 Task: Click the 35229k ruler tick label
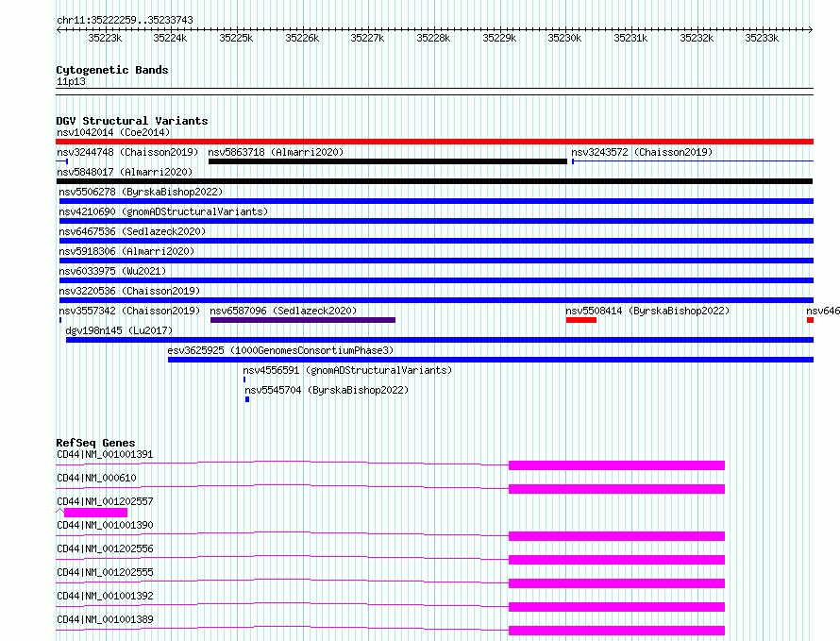[499, 38]
